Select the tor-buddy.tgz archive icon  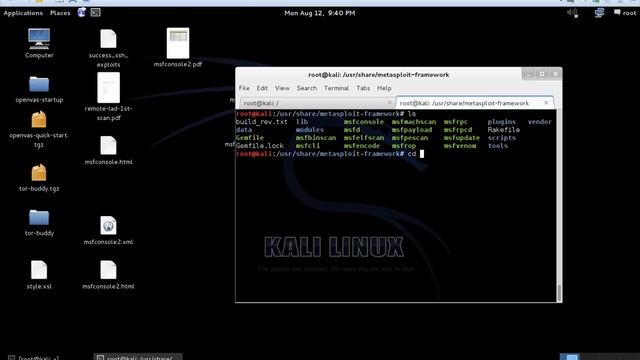click(39, 173)
